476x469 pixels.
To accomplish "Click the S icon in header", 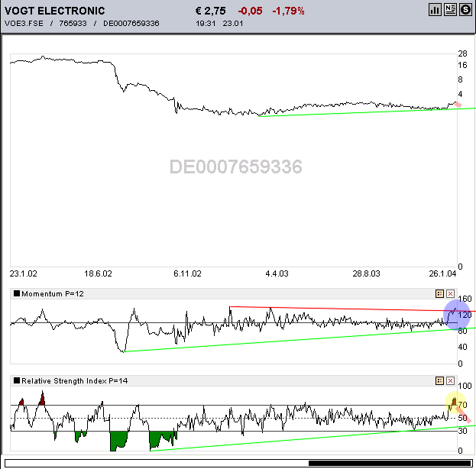I will [465, 10].
